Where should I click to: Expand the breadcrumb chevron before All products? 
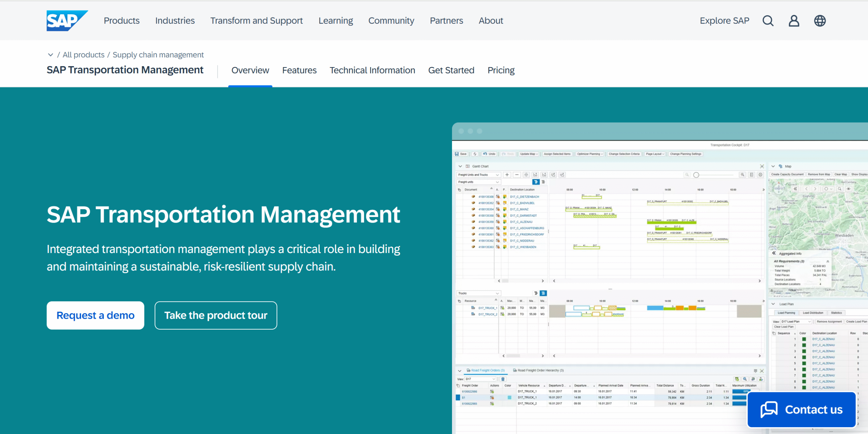pos(51,55)
